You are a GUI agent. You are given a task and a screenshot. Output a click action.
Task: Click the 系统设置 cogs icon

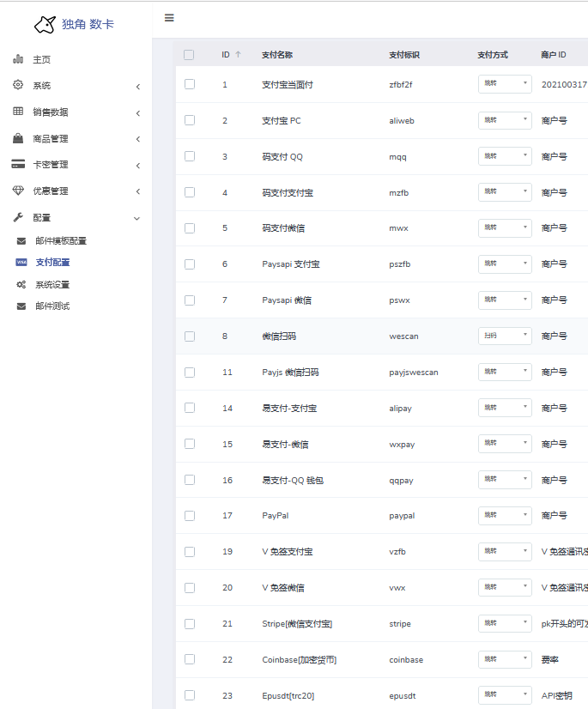point(21,284)
